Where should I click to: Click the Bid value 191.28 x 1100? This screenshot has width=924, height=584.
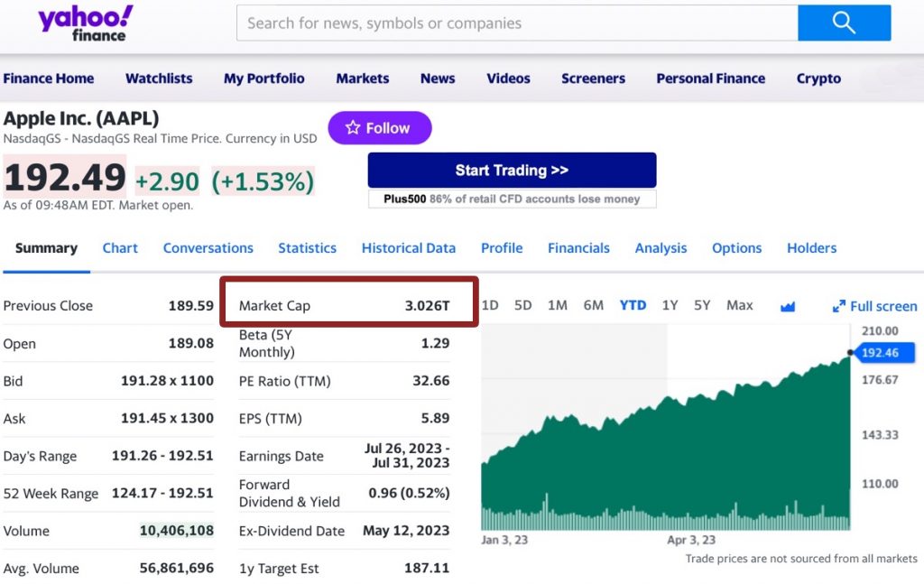(167, 381)
